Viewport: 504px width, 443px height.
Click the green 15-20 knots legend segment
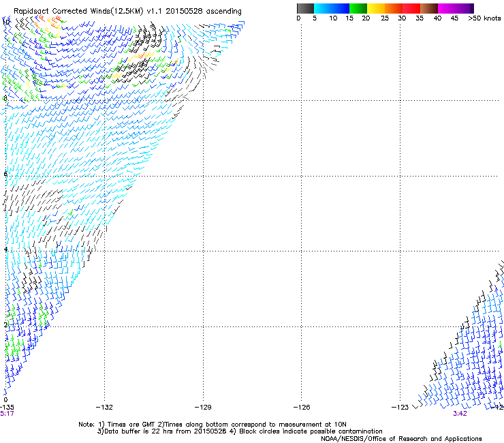click(358, 8)
